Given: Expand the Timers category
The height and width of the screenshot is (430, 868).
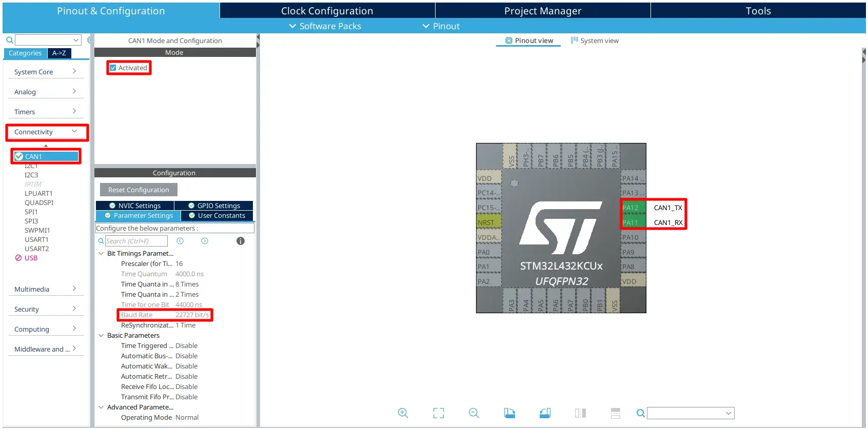Looking at the screenshot, I should pos(45,112).
